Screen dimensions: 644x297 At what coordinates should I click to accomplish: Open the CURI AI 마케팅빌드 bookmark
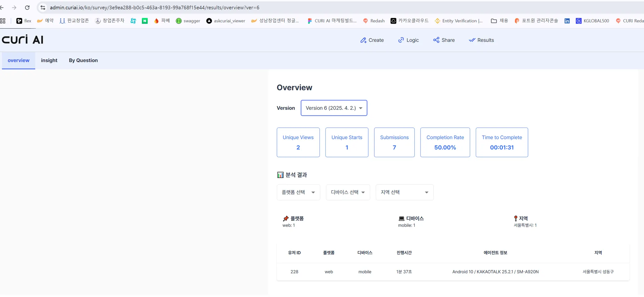pos(332,21)
